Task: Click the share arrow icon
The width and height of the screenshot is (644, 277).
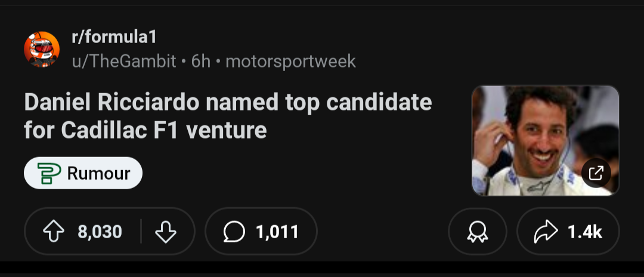Action: coord(546,232)
